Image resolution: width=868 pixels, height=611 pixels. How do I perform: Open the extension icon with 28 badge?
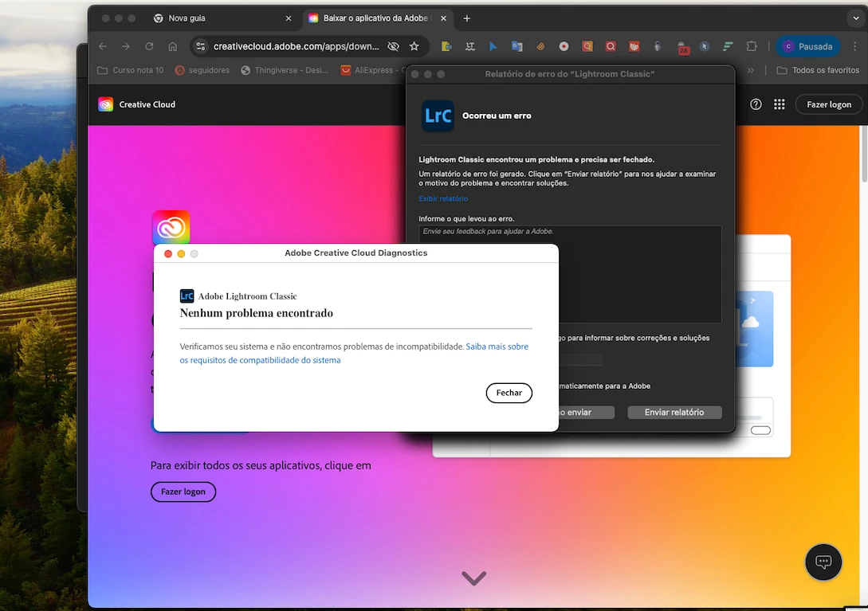[682, 48]
